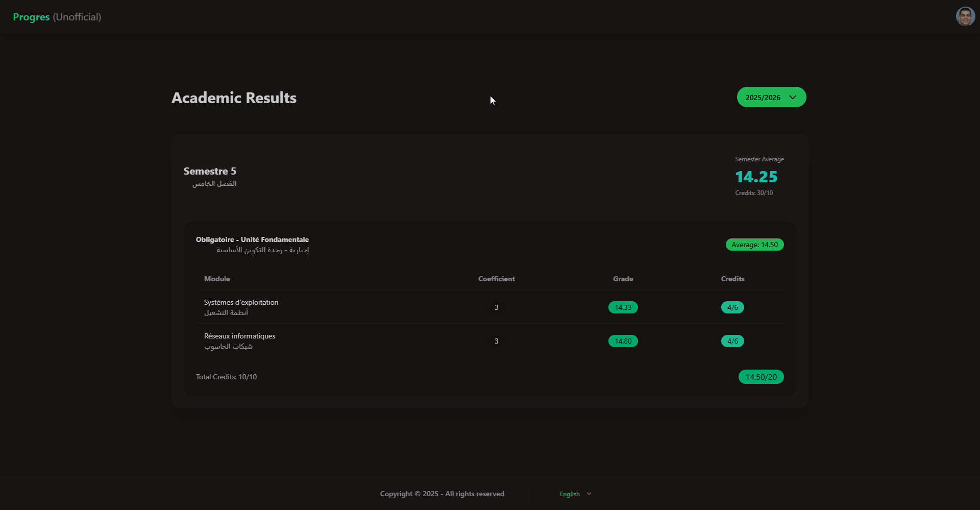
Task: Select the grade 14.33 for Systèmes d'exploitation
Action: (623, 307)
